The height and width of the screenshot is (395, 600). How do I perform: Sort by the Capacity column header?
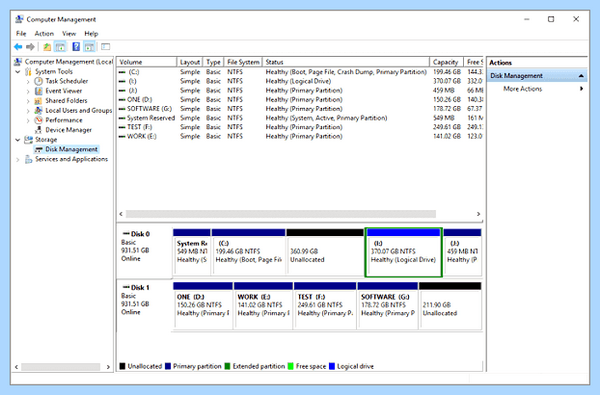[x=446, y=62]
